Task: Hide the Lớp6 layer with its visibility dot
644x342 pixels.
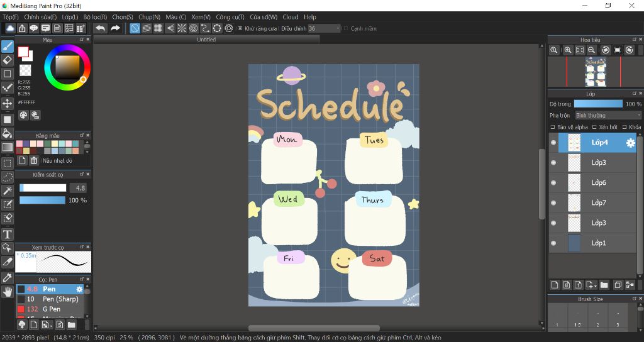Action: point(553,183)
